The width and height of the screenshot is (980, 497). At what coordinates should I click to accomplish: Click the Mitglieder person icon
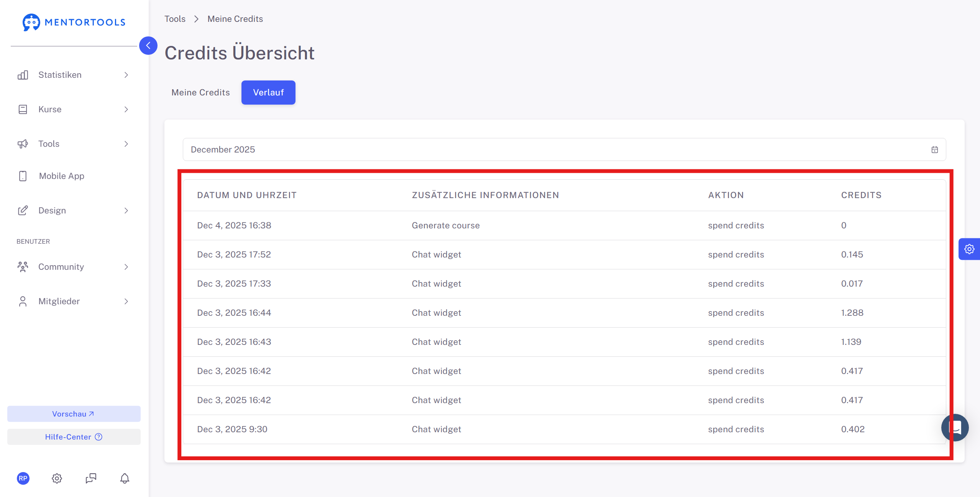click(x=23, y=301)
